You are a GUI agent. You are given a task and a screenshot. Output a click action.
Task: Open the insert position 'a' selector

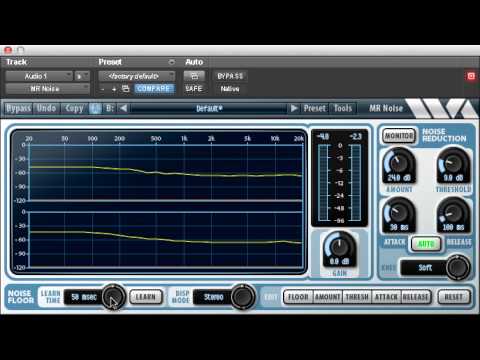point(82,76)
